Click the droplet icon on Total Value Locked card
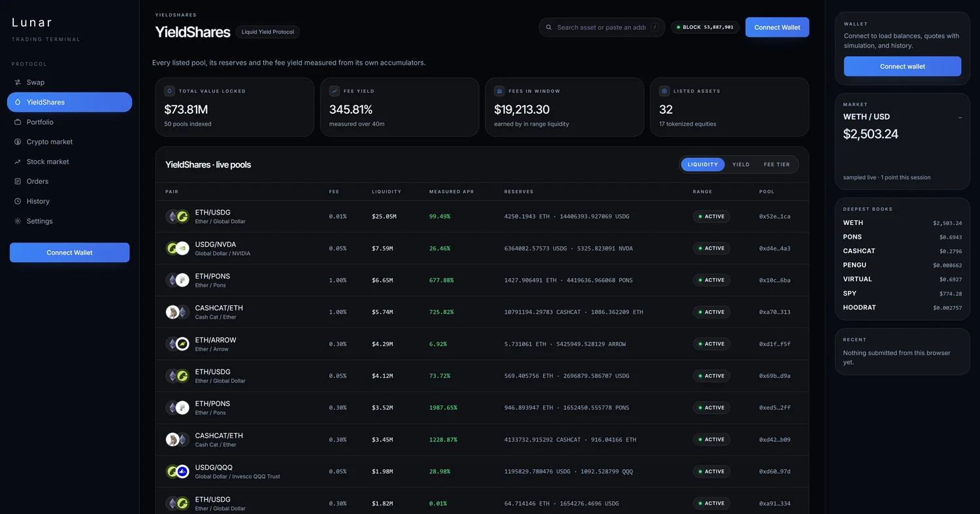The height and width of the screenshot is (514, 980). 169,91
